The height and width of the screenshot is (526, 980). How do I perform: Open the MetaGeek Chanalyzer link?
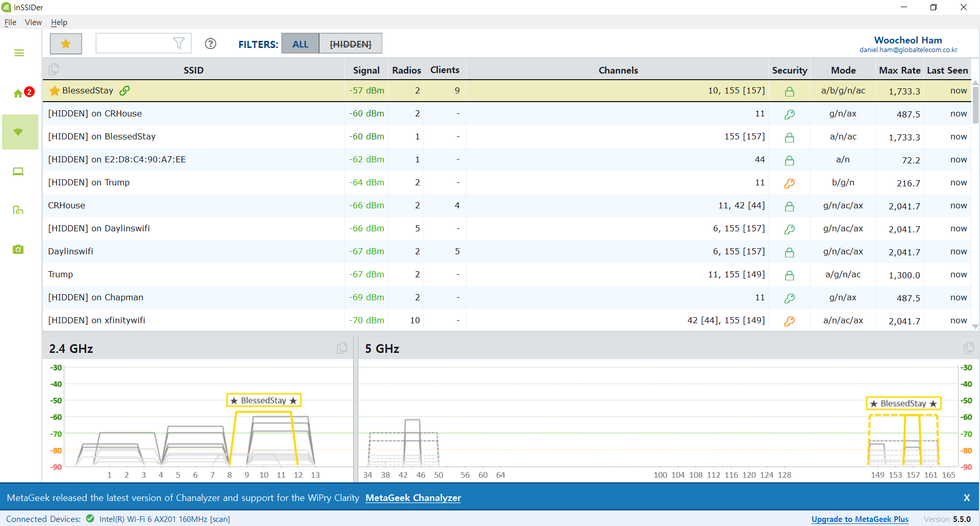413,498
